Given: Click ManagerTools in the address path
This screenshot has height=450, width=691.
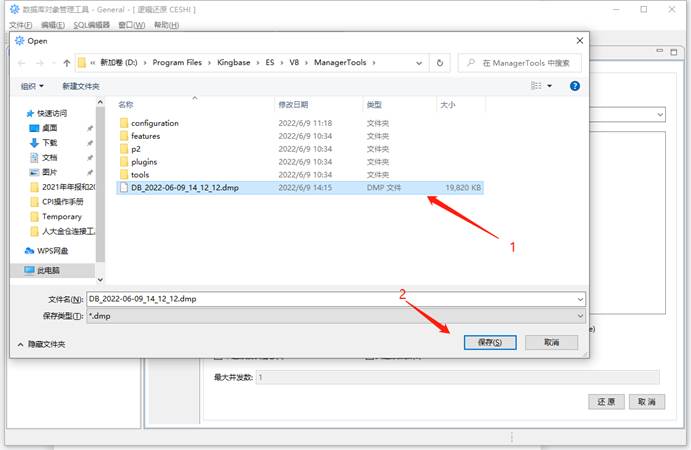Looking at the screenshot, I should point(340,63).
